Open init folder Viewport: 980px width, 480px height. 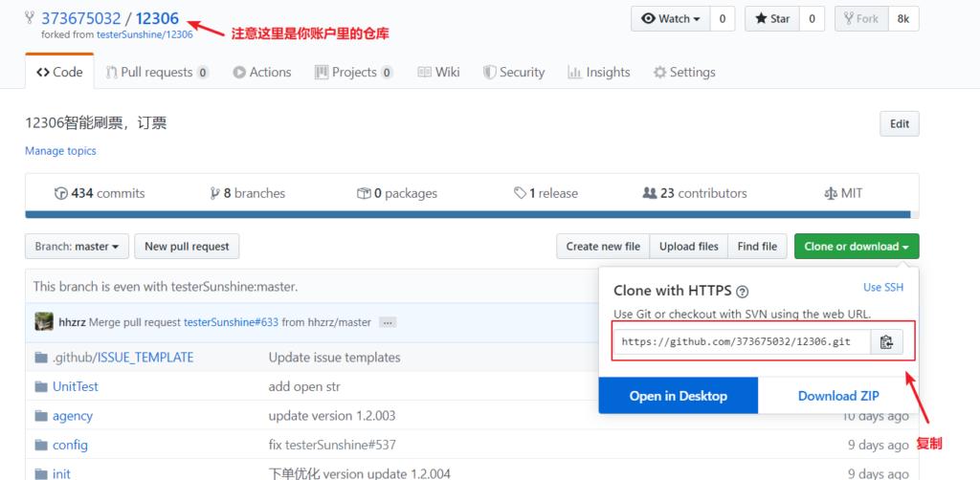click(x=61, y=473)
